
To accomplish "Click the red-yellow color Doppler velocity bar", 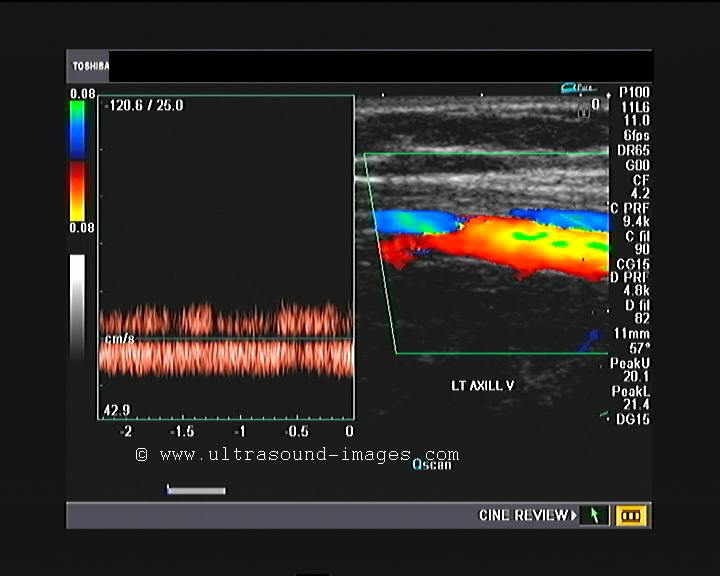I will click(x=77, y=191).
